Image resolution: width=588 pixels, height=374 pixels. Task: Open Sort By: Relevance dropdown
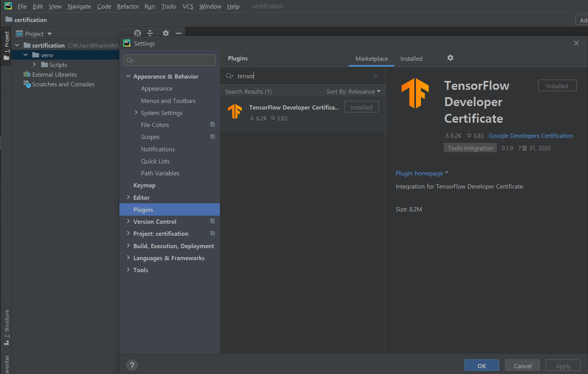tap(353, 91)
